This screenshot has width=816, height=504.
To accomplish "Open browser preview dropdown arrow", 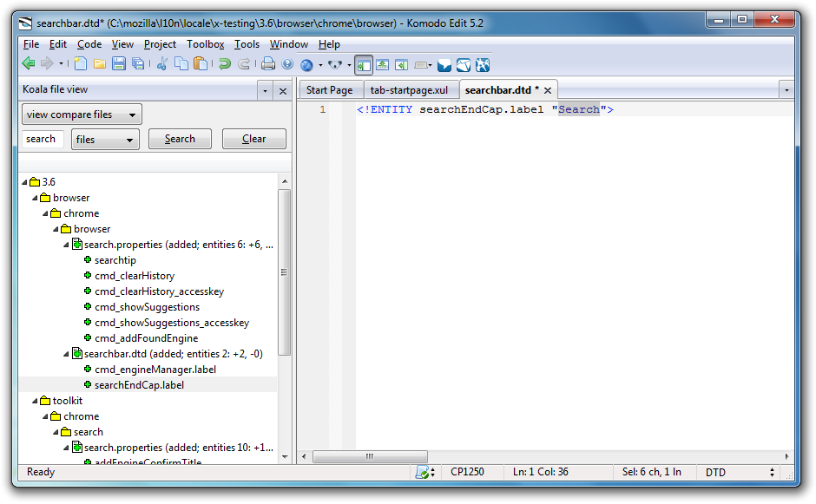I will (x=320, y=65).
